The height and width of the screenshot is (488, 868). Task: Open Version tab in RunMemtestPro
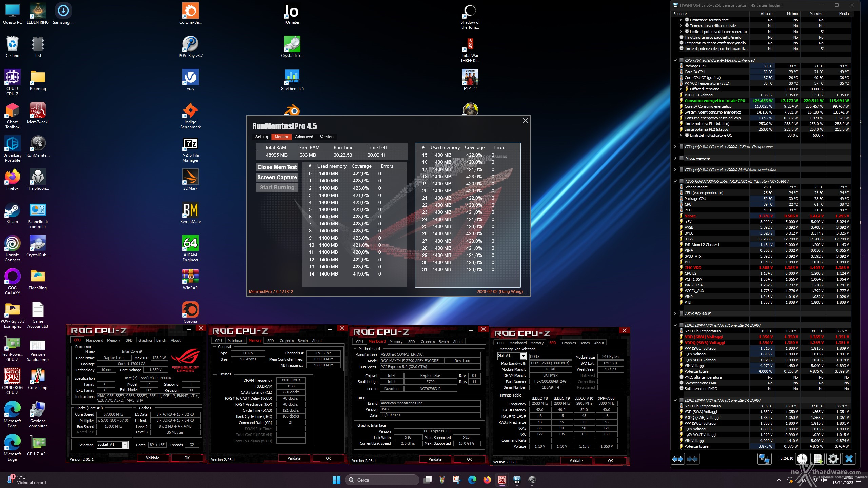point(327,137)
